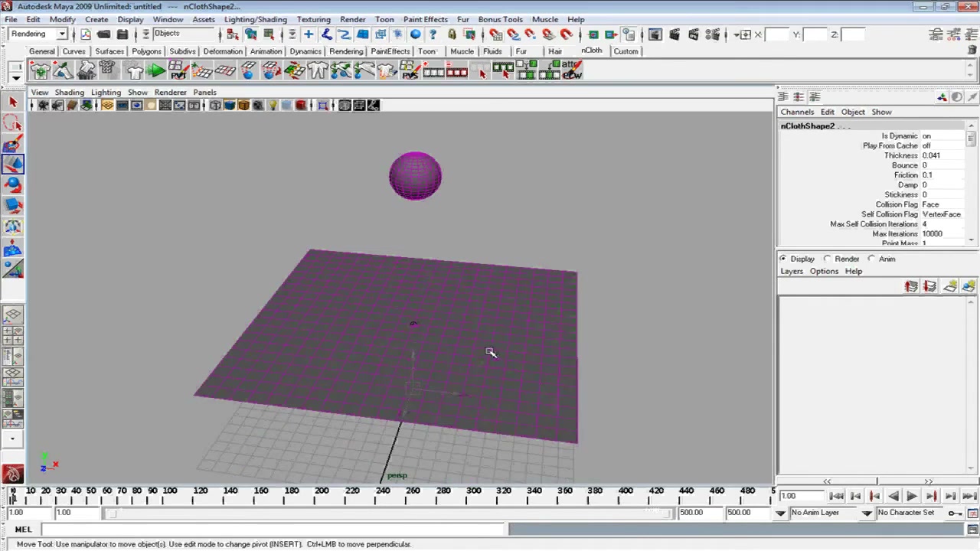
Task: Go to start of playback range
Action: (836, 497)
